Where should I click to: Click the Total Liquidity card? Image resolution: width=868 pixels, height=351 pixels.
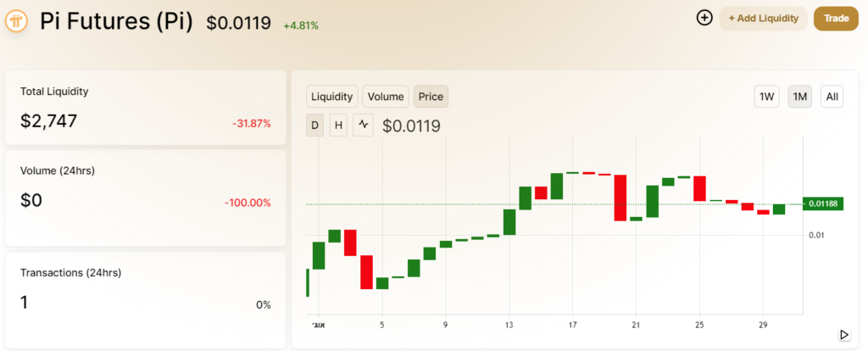tap(145, 108)
